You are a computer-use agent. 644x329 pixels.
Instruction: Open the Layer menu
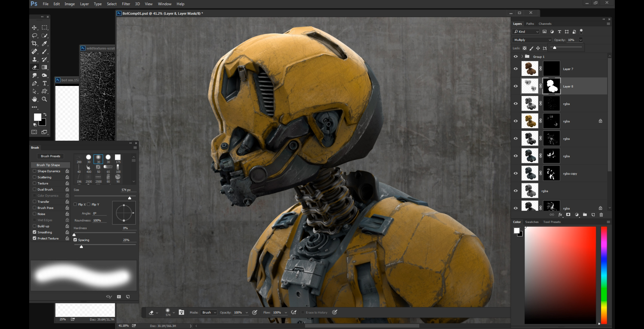point(84,4)
